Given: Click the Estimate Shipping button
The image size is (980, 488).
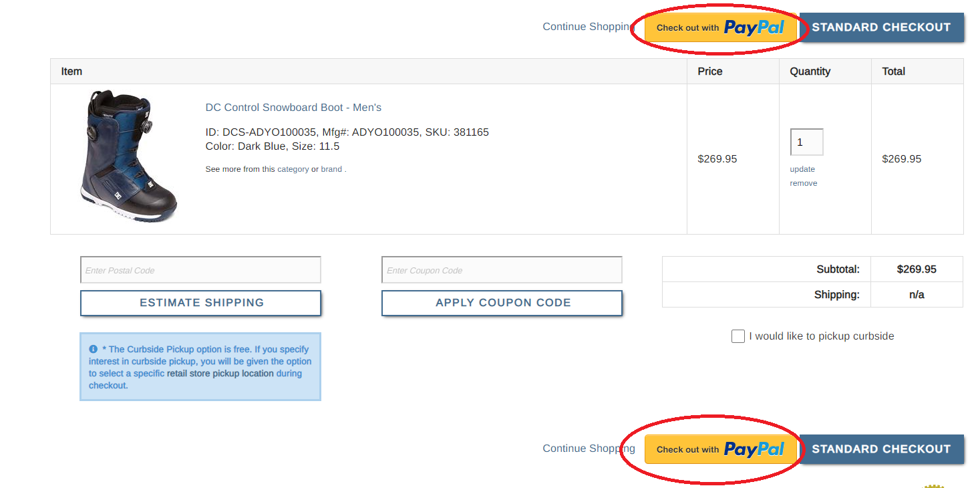Looking at the screenshot, I should click(201, 303).
